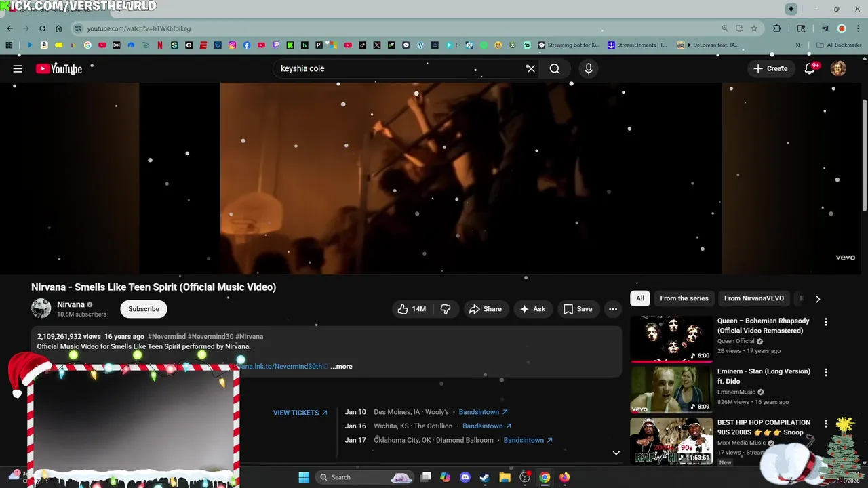Save the video to a playlist

(578, 309)
